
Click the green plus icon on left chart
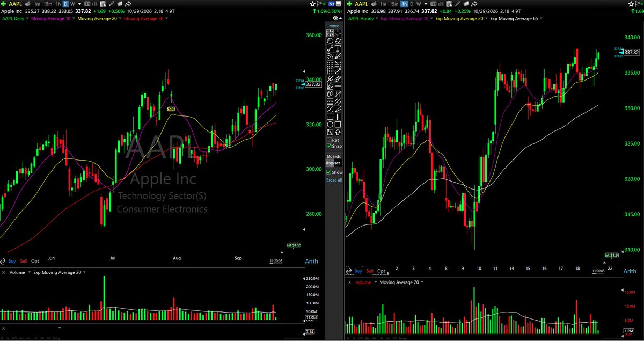click(x=3, y=4)
